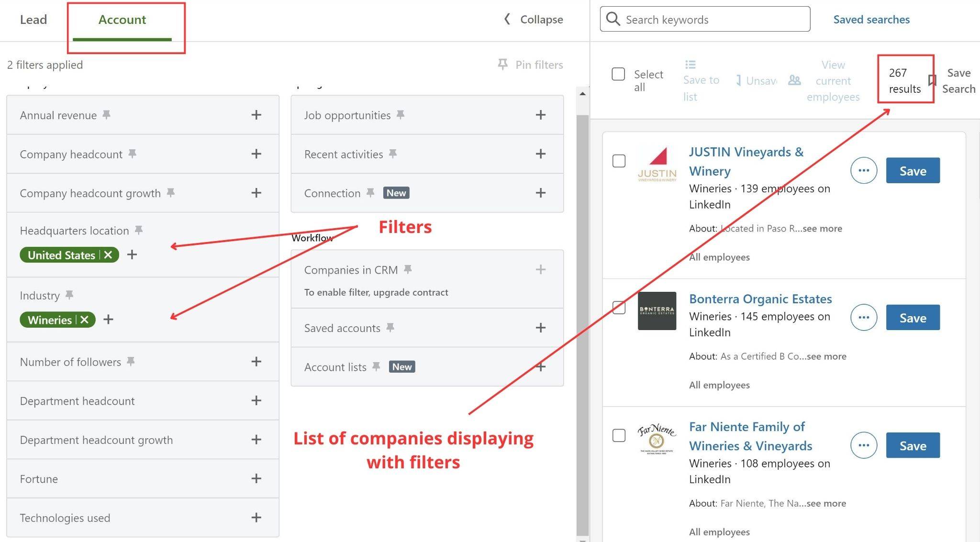980x542 pixels.
Task: Expand the Technologies used filter
Action: (x=256, y=518)
